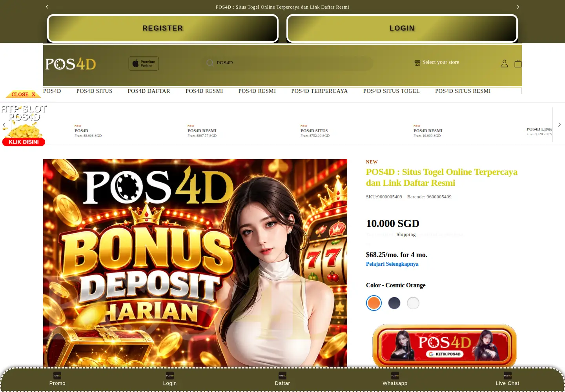
Task: Click the previous announcement arrow in top banner
Action: point(47,7)
